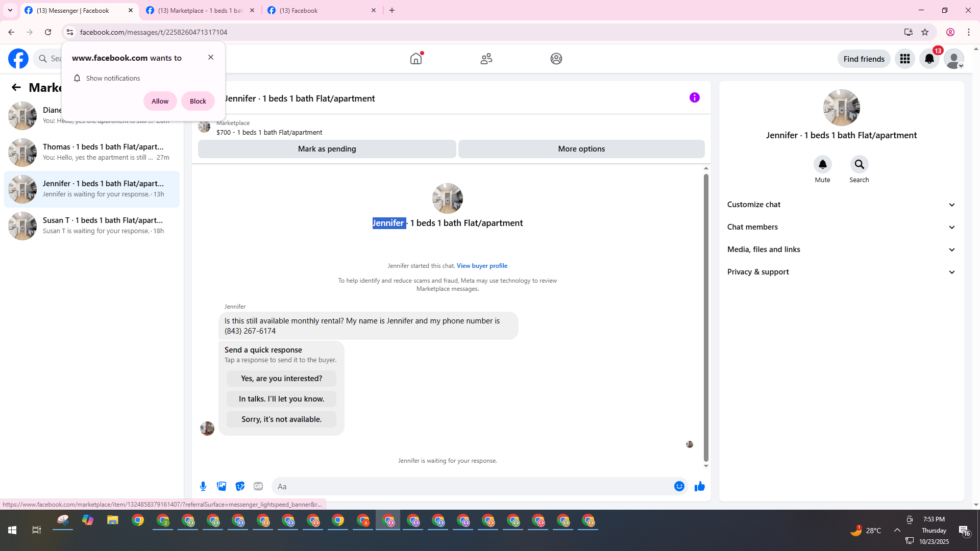
Task: Attach a file using photo icon
Action: coord(222,486)
